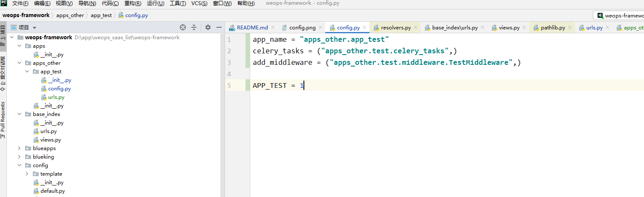Open the 视图(V) menu

[64, 3]
